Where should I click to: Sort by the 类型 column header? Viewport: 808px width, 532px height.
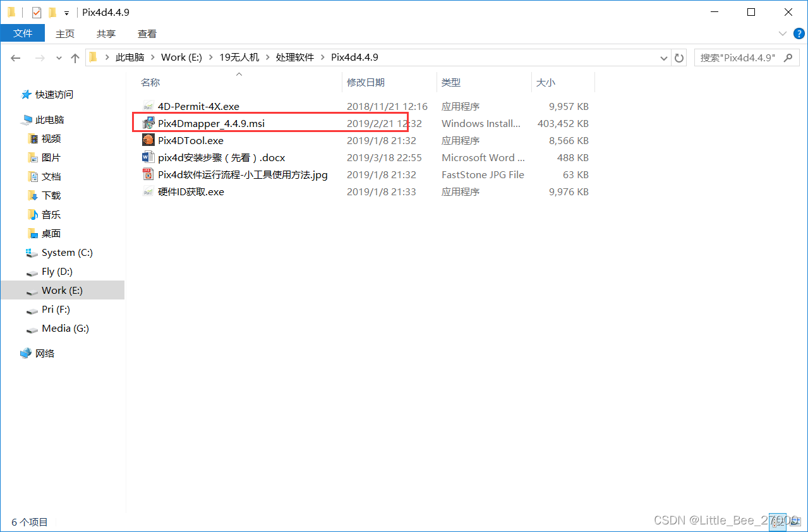click(451, 82)
